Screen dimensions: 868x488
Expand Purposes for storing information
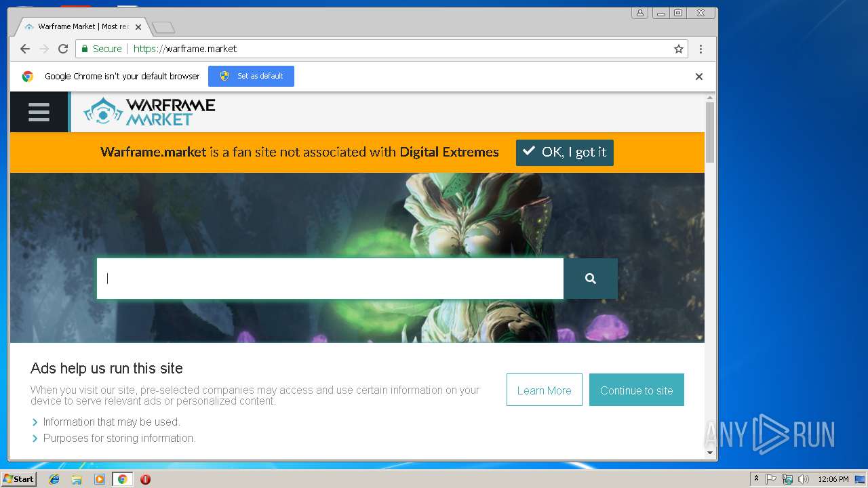(113, 438)
